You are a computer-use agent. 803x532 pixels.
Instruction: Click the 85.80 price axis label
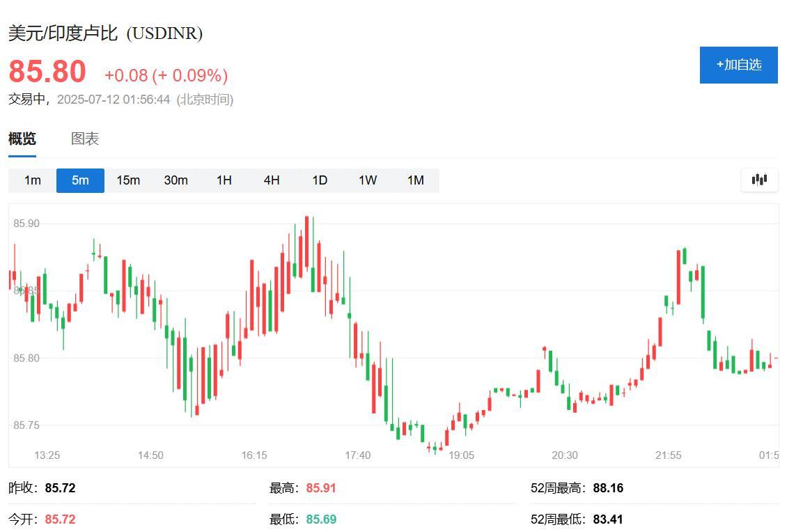pos(26,358)
